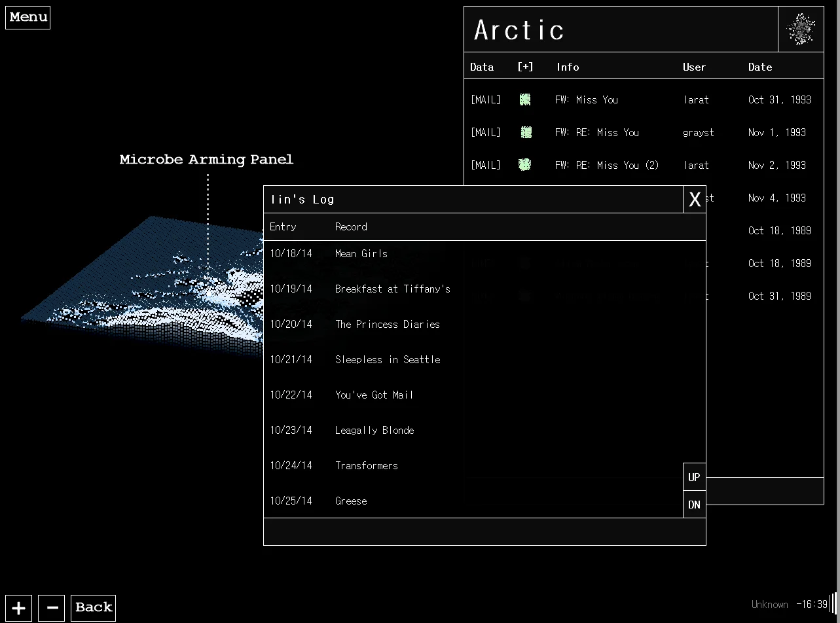This screenshot has width=840, height=623.
Task: Select the Sleepless in Seattle record
Action: pos(388,360)
